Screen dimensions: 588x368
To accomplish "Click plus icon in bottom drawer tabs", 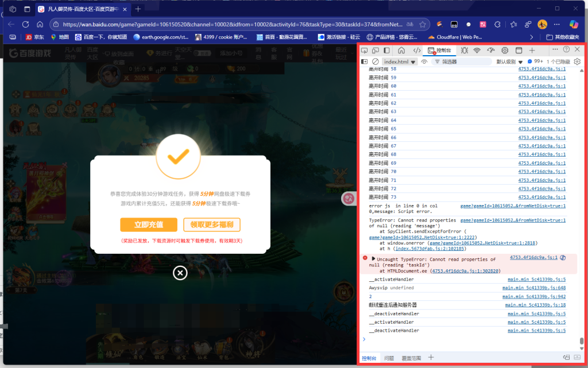I will pyautogui.click(x=431, y=358).
